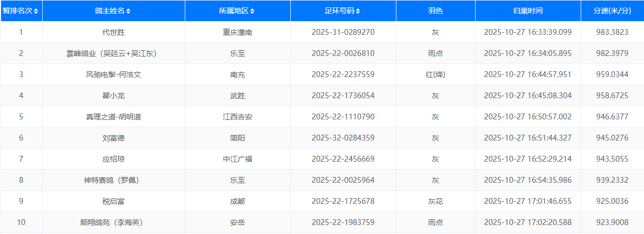The width and height of the screenshot is (644, 234).
Task: Click the 重庆潼南 region cell
Action: [238, 32]
